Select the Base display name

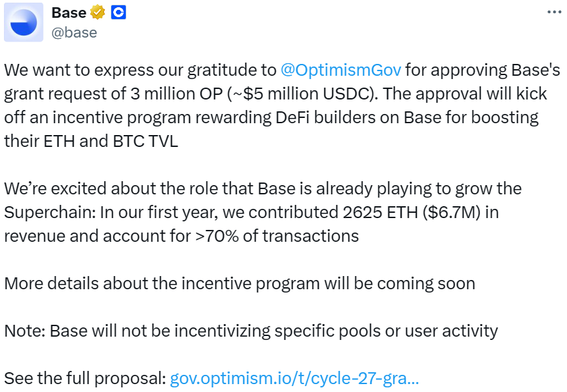pyautogui.click(x=68, y=12)
